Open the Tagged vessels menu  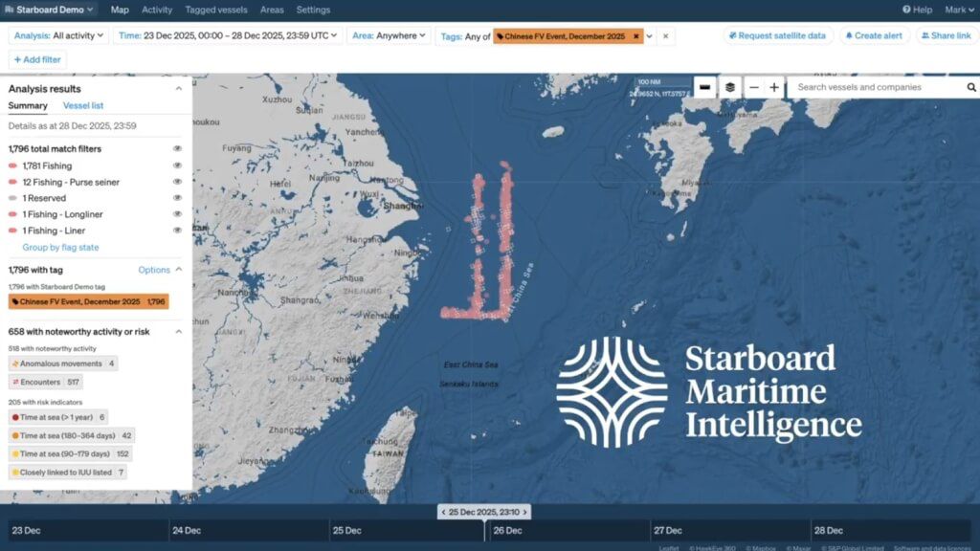(215, 10)
